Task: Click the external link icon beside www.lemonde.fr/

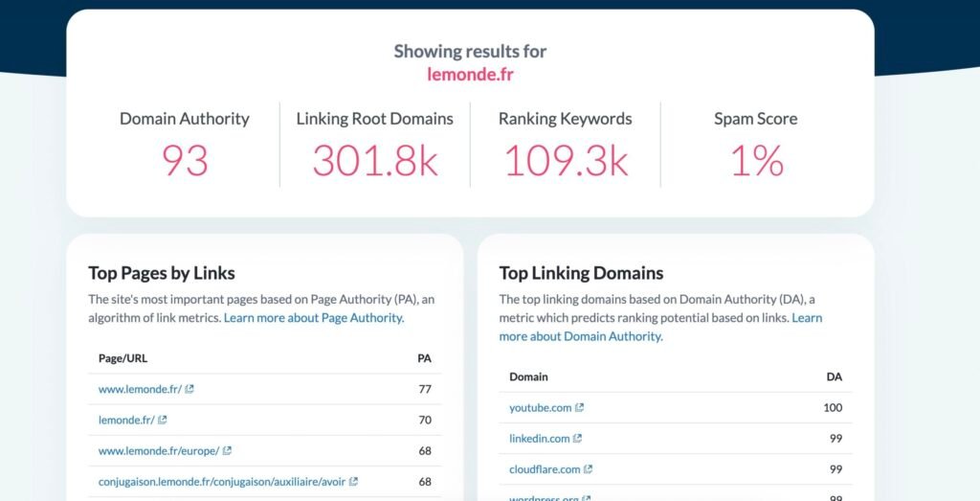Action: [189, 389]
